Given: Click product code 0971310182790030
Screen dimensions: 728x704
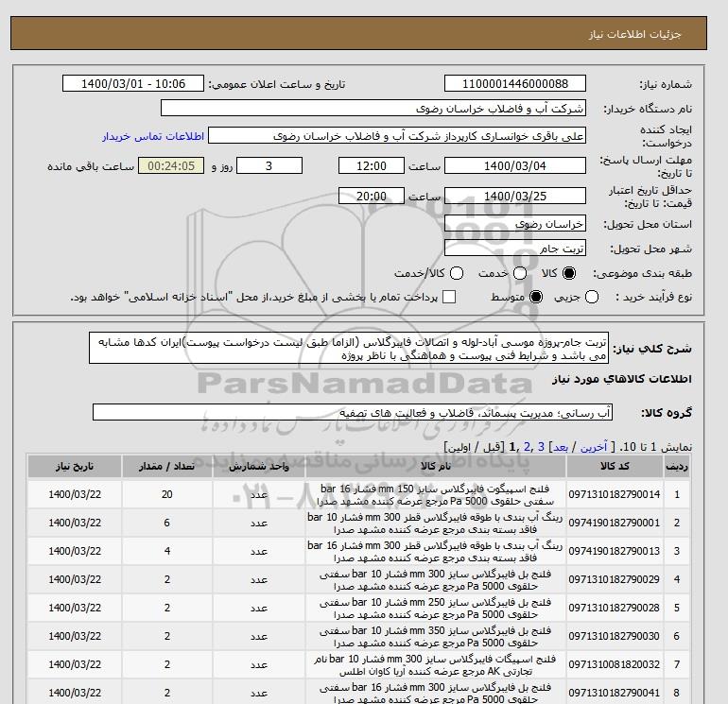Looking at the screenshot, I should point(615,636).
